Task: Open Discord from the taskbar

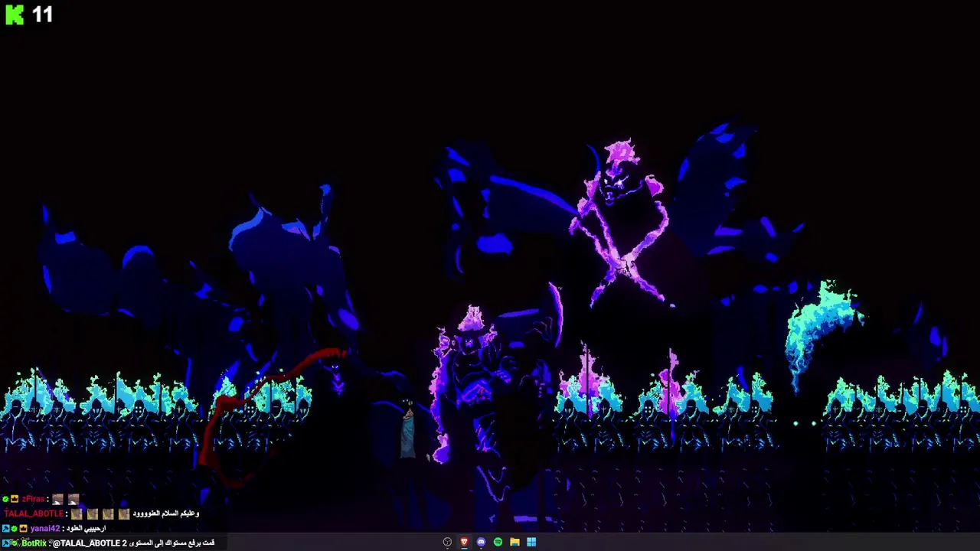Action: (x=481, y=542)
